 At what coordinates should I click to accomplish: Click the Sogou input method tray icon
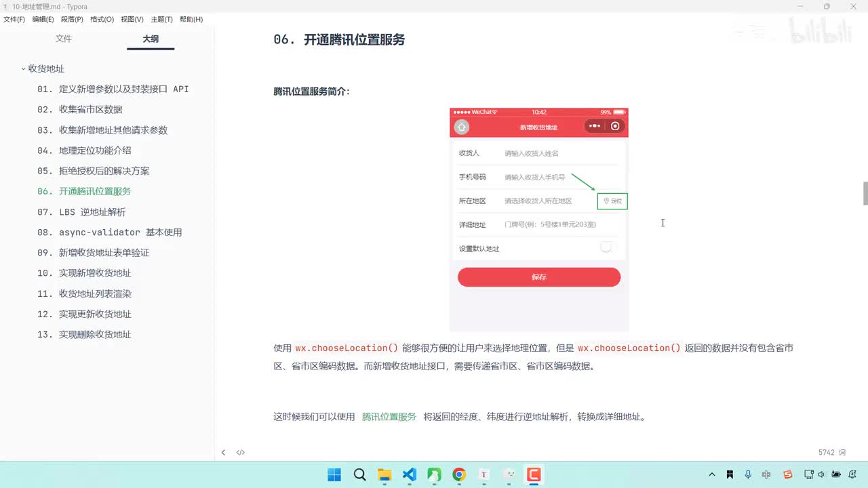click(788, 474)
